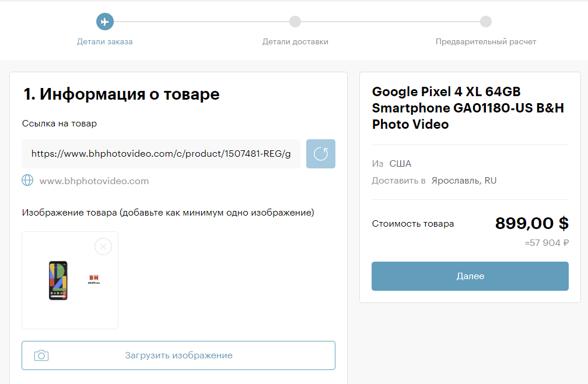Image resolution: width=588 pixels, height=384 pixels.
Task: Click the Google Pixel 4 XL product title
Action: [x=468, y=108]
